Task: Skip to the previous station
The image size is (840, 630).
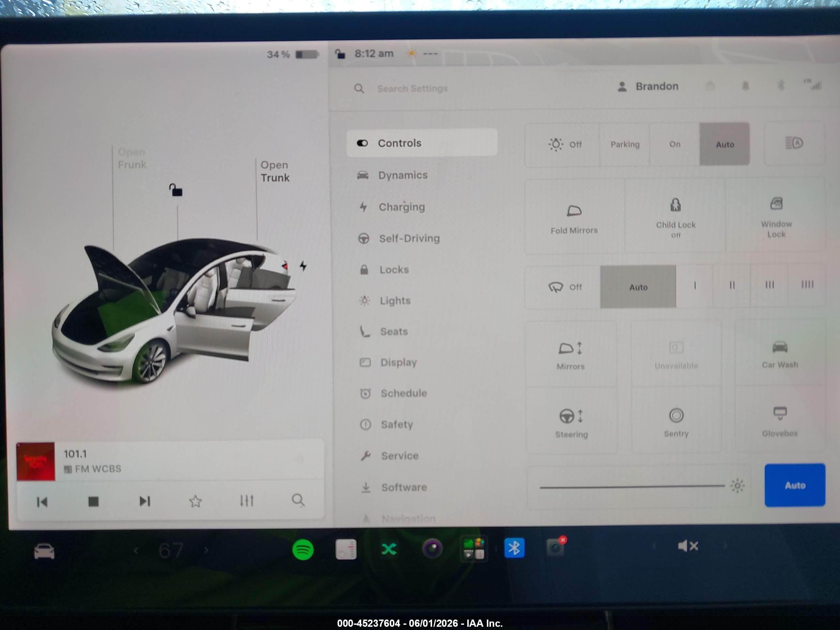Action: click(x=42, y=502)
